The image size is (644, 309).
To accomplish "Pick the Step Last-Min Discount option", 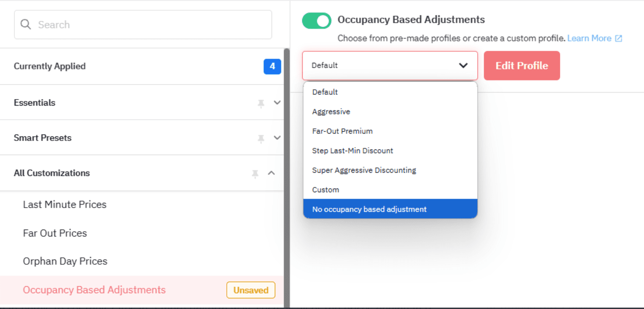I will point(353,150).
